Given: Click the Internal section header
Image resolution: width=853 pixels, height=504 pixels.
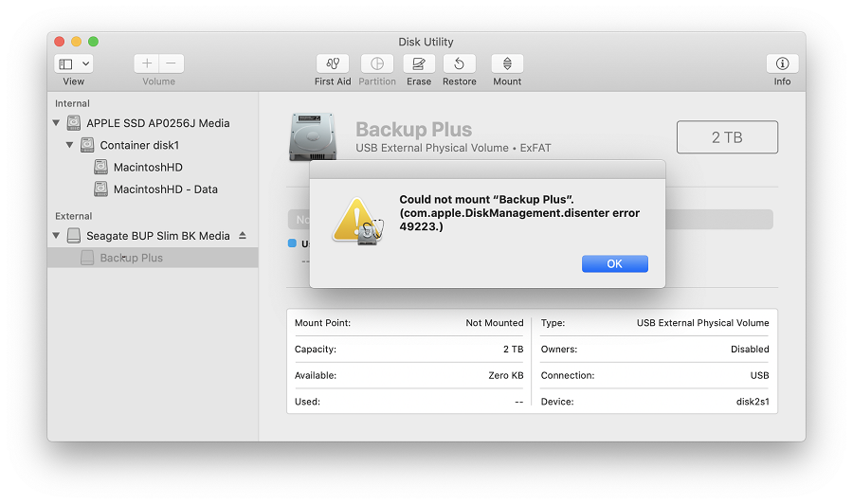Looking at the screenshot, I should tap(72, 103).
